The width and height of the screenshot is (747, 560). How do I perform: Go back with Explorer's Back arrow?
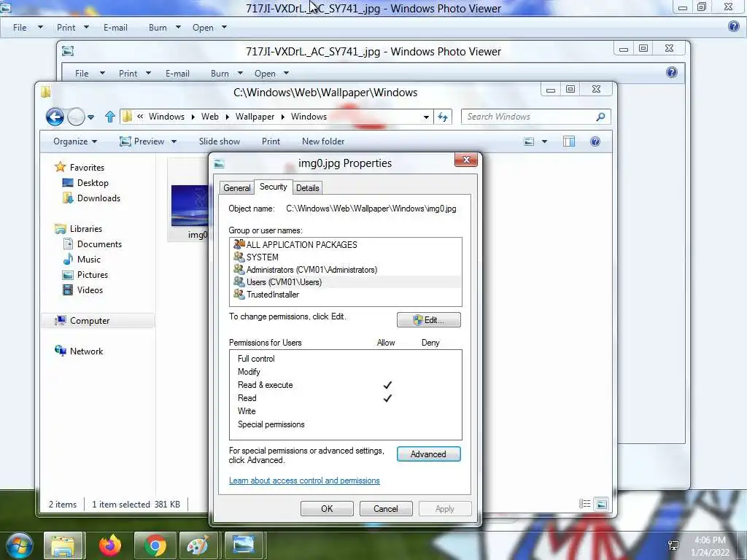coord(55,117)
